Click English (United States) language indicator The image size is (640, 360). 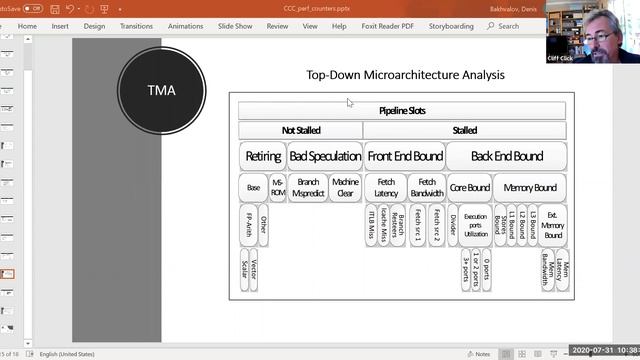[x=67, y=354]
